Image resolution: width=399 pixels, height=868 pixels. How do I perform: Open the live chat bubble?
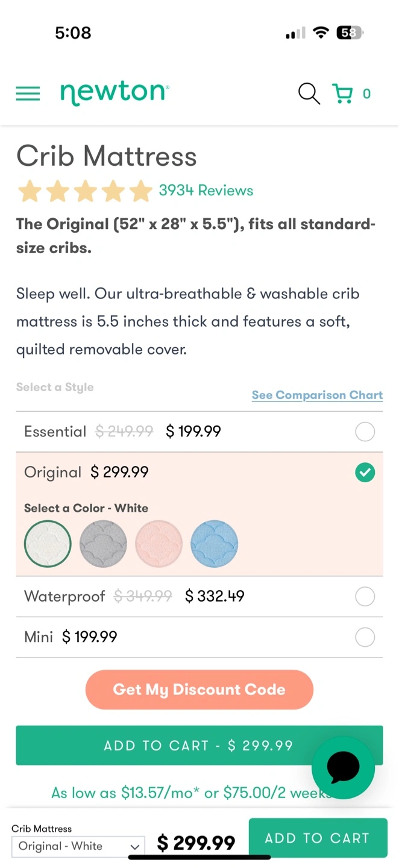tap(343, 767)
